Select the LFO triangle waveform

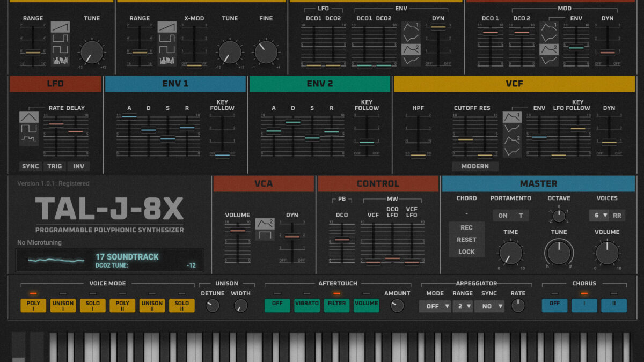click(28, 117)
